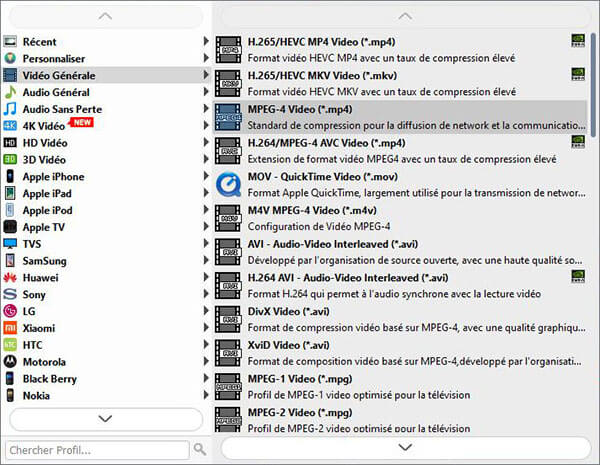Expand the Black Berry submenu arrow
The height and width of the screenshot is (465, 600).
point(206,378)
